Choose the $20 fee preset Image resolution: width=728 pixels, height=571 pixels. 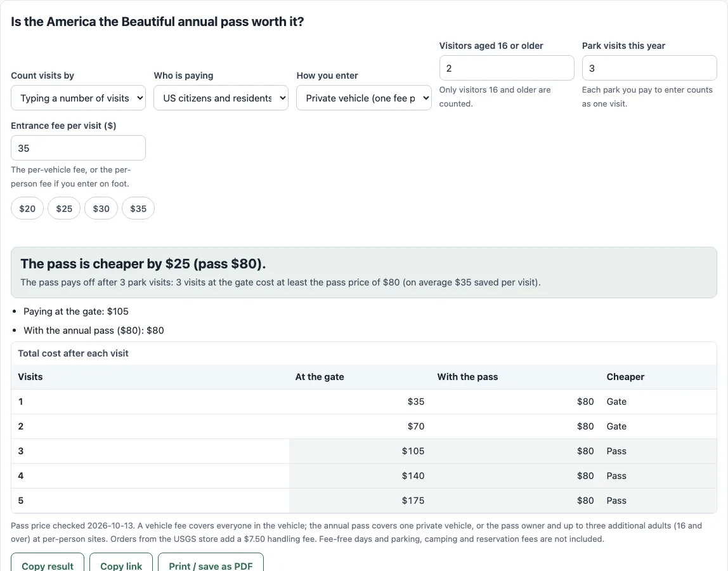[x=27, y=208]
